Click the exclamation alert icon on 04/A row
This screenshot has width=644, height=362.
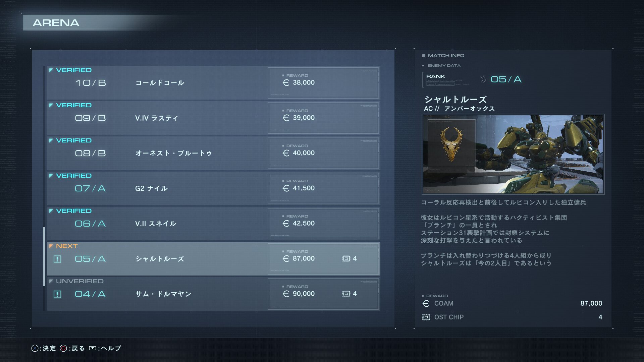point(57,294)
